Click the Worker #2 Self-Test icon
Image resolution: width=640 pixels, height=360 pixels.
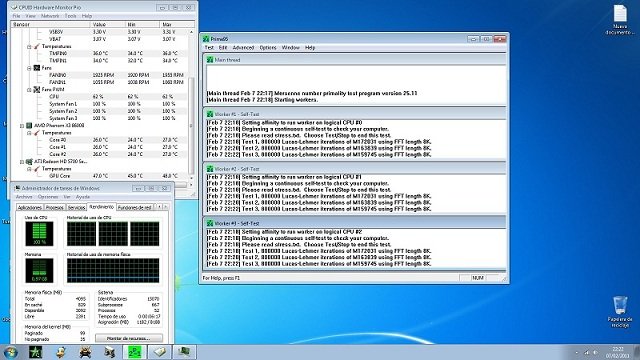point(210,169)
